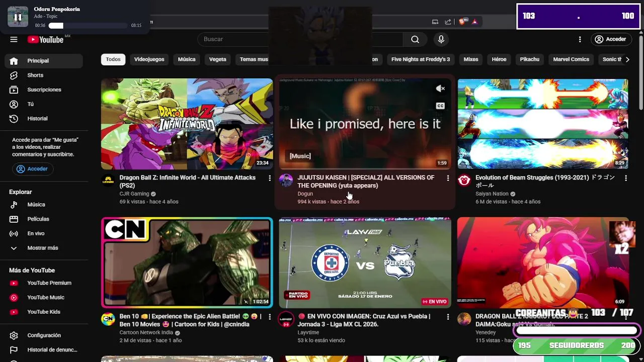This screenshot has height=362, width=644.
Task: Click the Brave Shields lion icon
Action: 463,22
